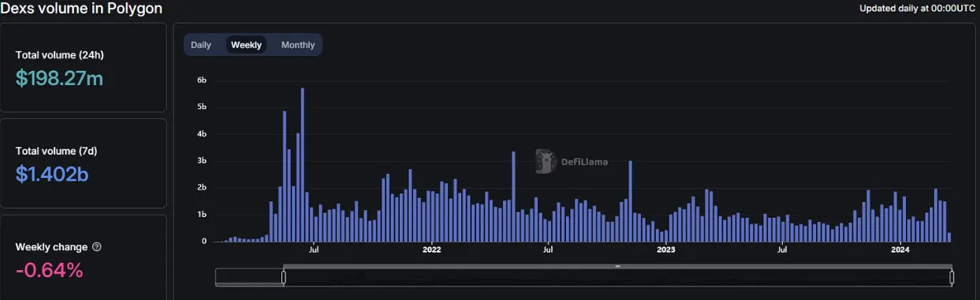This screenshot has width=980, height=300.
Task: Click the Total volume (24h) card value
Action: coord(59,78)
